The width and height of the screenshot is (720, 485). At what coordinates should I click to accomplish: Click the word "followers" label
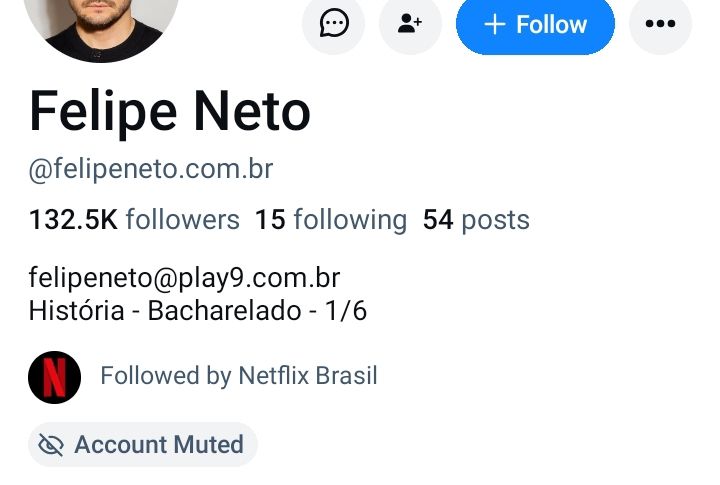click(183, 220)
